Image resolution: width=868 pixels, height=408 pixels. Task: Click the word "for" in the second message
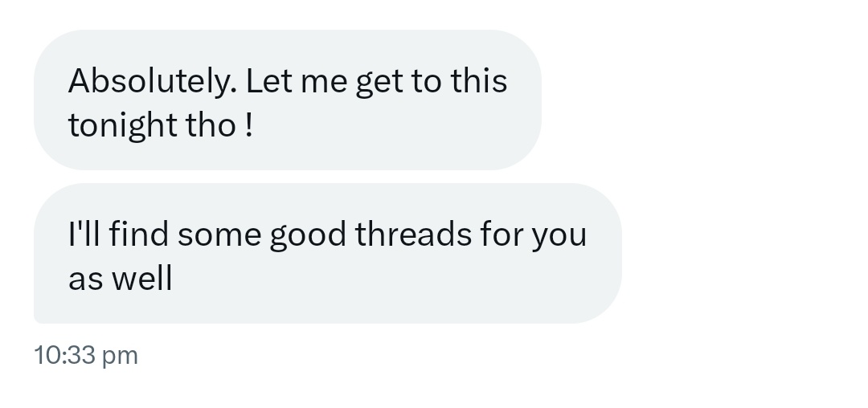(x=502, y=233)
